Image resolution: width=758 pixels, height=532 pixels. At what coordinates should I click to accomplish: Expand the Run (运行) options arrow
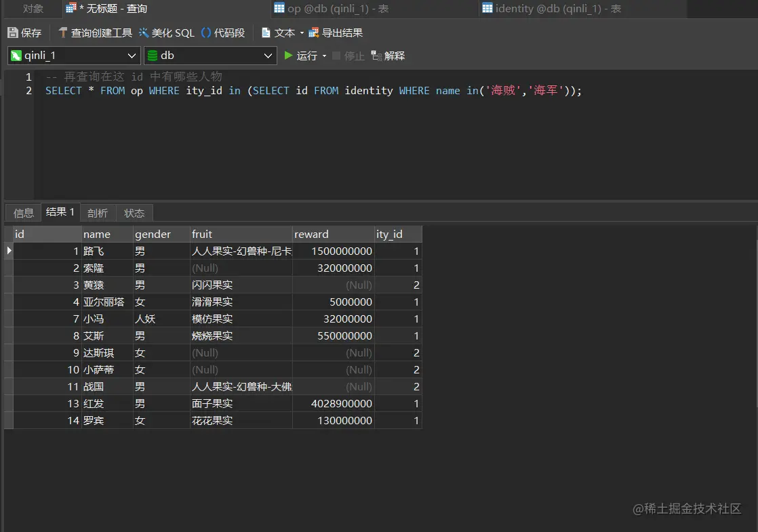tap(324, 56)
